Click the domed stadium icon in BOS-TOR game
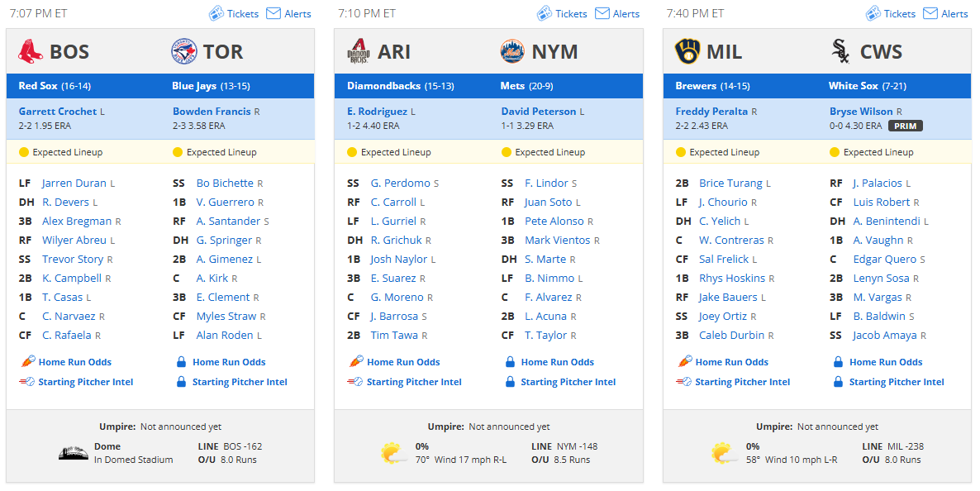 click(73, 453)
